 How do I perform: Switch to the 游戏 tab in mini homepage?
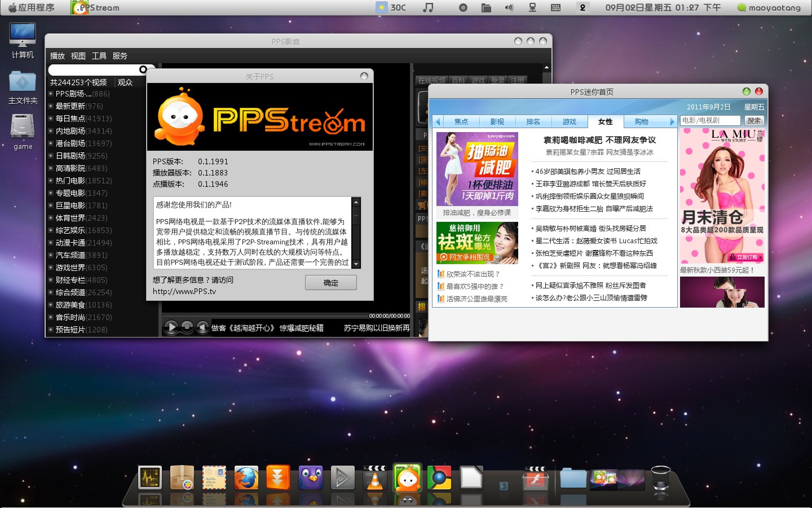point(570,121)
